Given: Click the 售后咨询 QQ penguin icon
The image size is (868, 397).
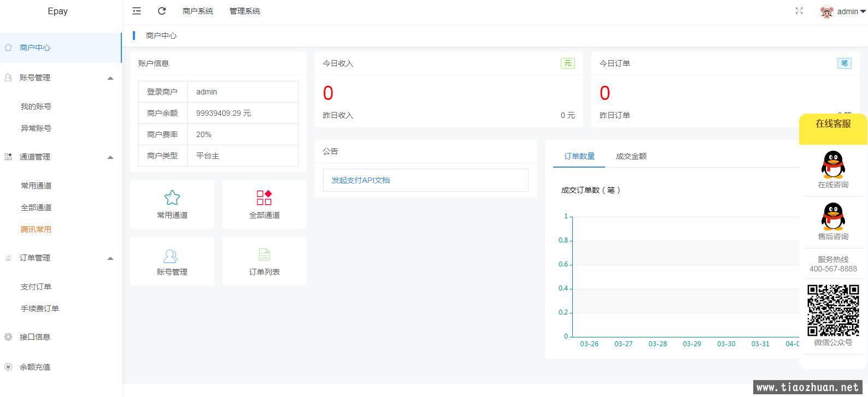Looking at the screenshot, I should coord(832,217).
